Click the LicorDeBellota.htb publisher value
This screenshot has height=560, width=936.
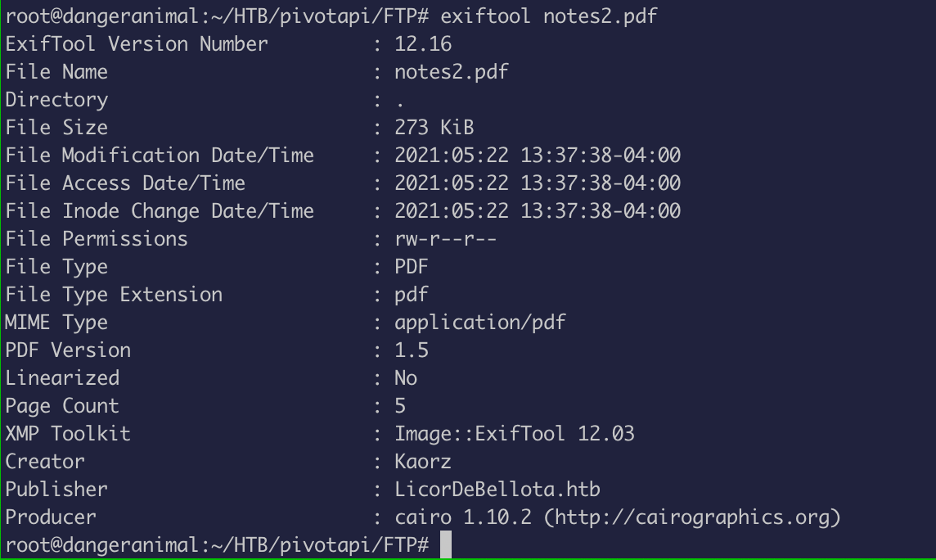[497, 489]
